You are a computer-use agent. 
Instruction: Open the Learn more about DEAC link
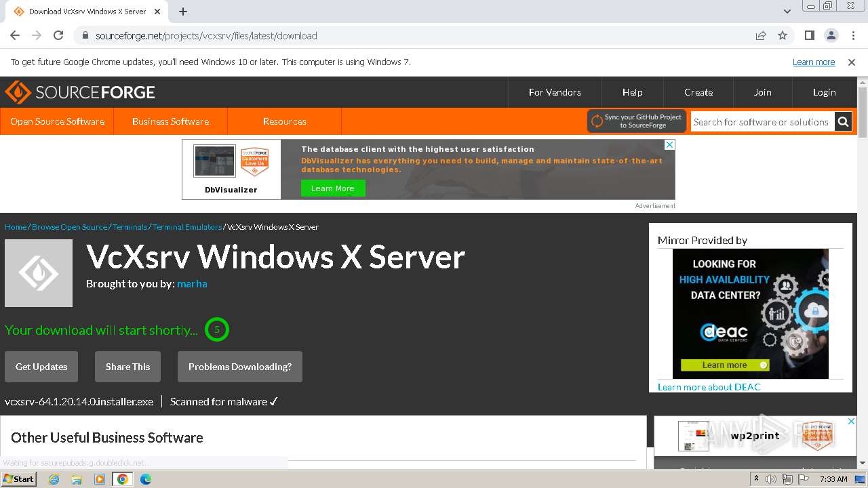[x=709, y=387]
